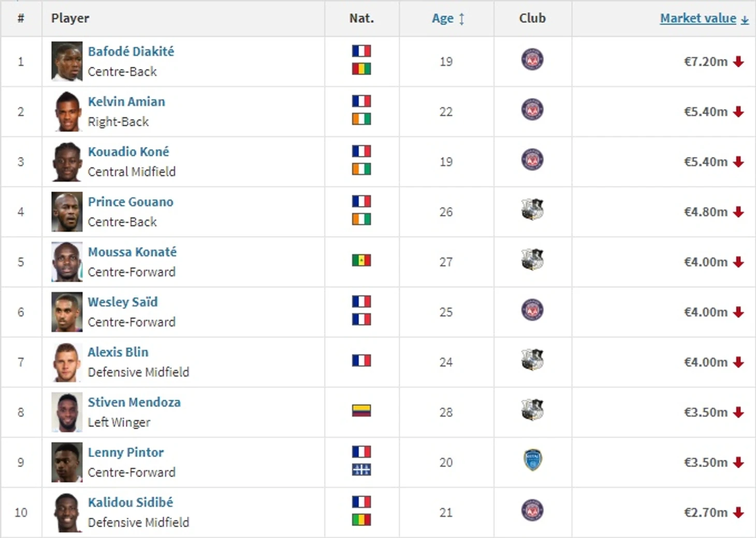756x538 pixels.
Task: Click Kalidou Sidibé's portrait photo
Action: [67, 513]
